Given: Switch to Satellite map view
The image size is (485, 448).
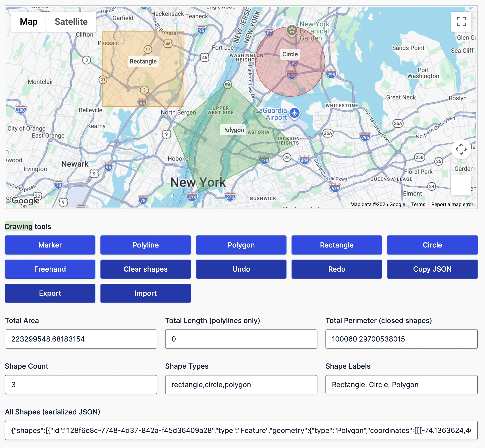Looking at the screenshot, I should [71, 21].
